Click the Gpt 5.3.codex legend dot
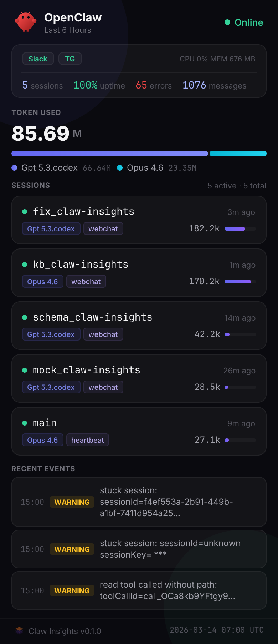Screen dimensions: 278x644 click(14, 167)
